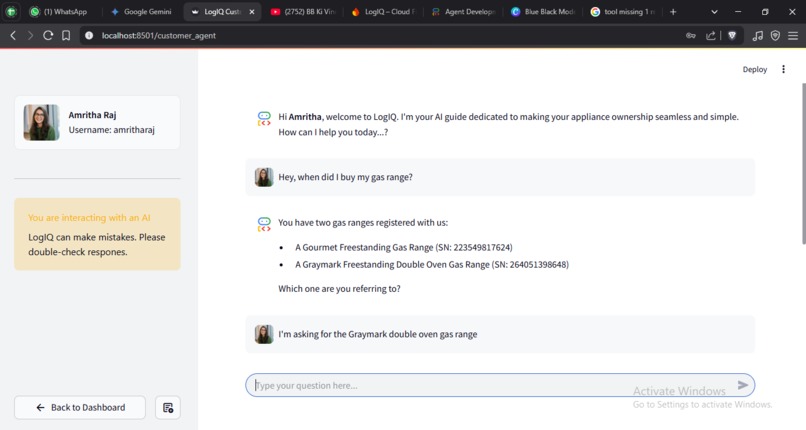This screenshot has height=430, width=806.
Task: Switch to the Agent Development tab
Action: (464, 11)
